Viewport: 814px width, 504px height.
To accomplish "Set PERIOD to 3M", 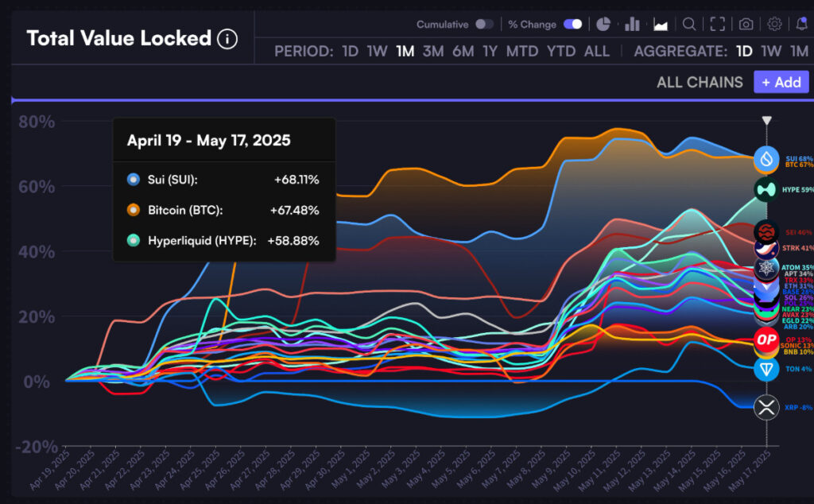I will coord(433,52).
